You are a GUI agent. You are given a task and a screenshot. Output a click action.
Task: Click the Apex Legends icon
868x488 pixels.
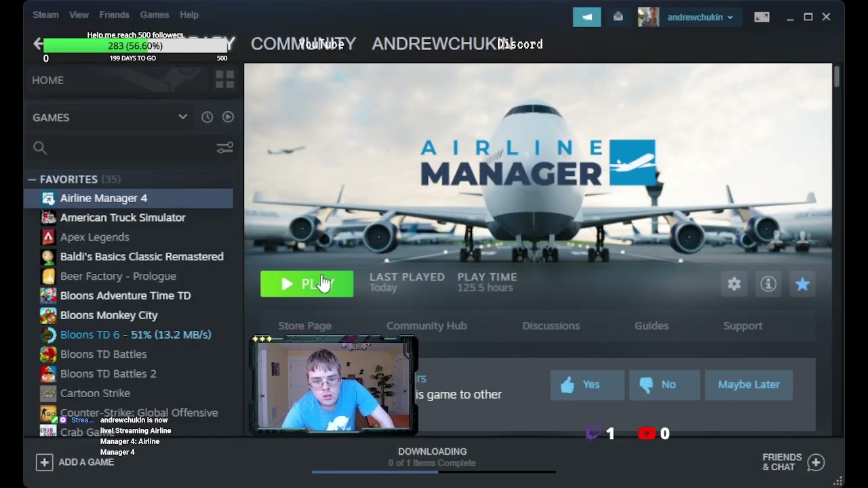(x=48, y=237)
